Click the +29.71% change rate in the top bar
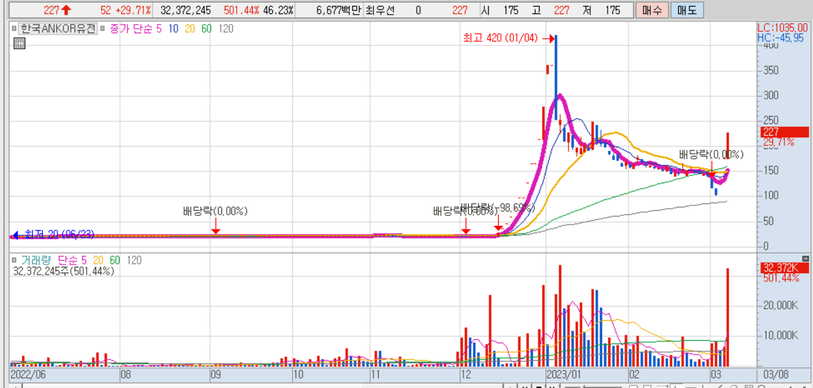 coord(133,10)
